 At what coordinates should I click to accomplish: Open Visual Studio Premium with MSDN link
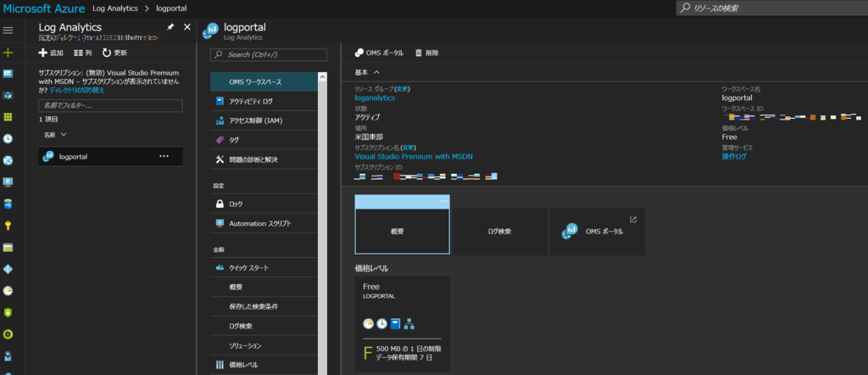point(414,156)
